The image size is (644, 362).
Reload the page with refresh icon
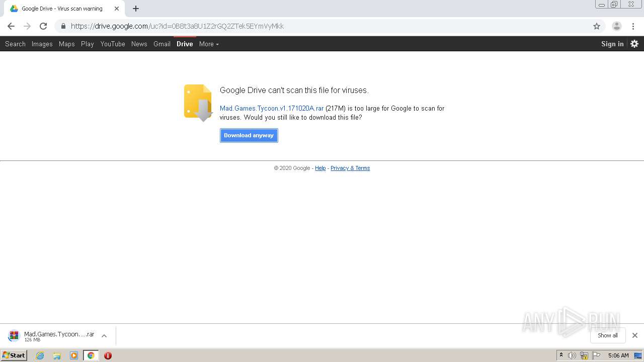click(x=43, y=26)
